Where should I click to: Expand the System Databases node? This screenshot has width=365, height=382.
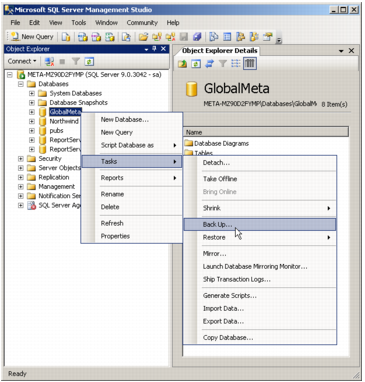coord(32,93)
